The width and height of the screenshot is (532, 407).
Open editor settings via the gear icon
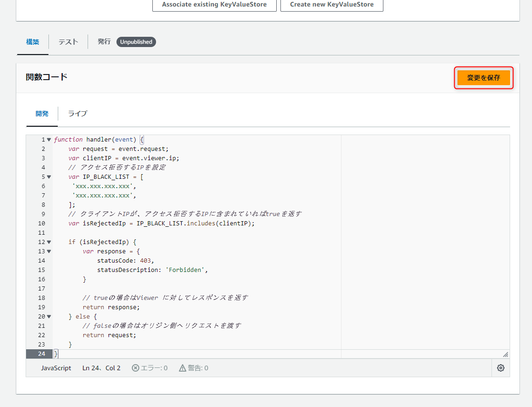[x=501, y=368]
